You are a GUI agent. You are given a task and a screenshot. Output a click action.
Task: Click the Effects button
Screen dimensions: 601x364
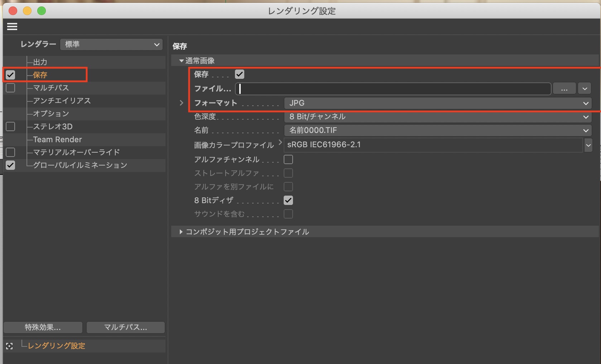coord(43,327)
